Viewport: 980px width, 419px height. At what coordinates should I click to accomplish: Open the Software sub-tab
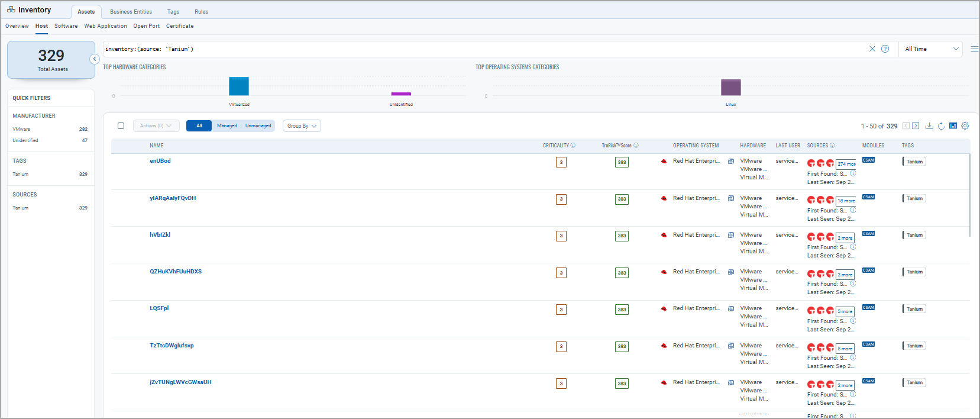(x=66, y=26)
